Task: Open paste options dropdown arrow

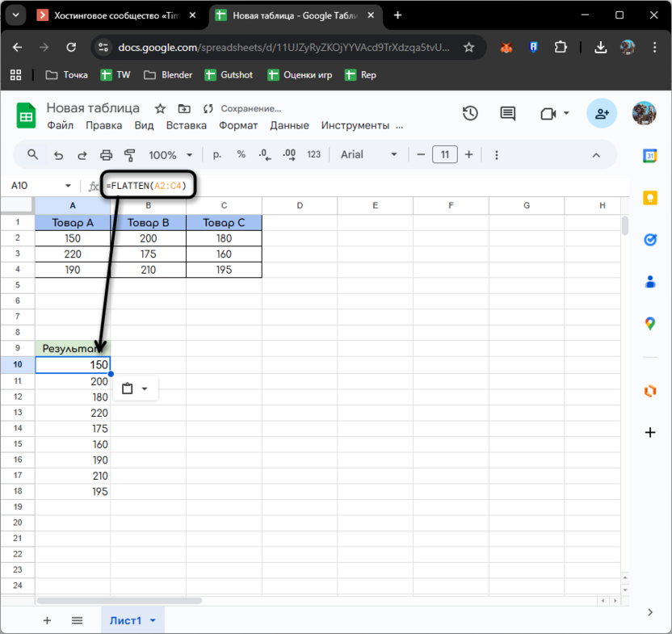Action: pyautogui.click(x=145, y=388)
